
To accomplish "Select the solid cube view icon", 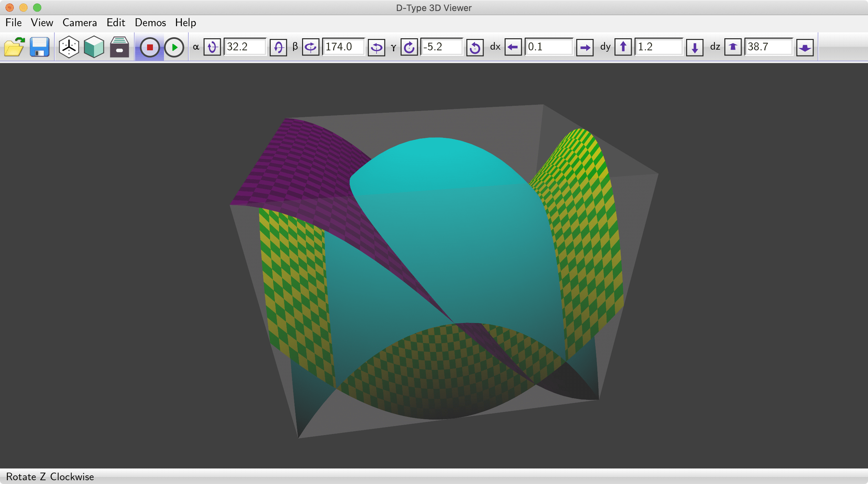I will [x=94, y=47].
